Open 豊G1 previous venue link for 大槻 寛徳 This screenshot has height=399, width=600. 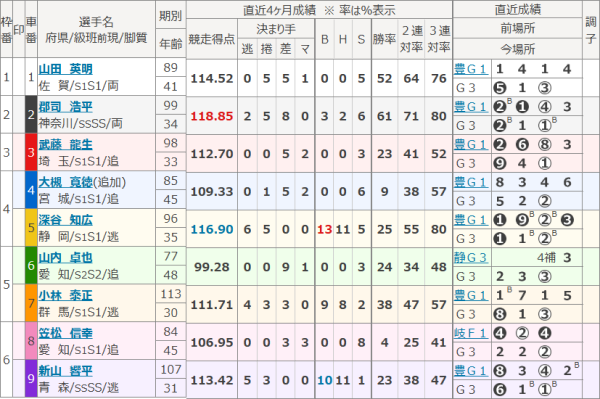coord(471,182)
